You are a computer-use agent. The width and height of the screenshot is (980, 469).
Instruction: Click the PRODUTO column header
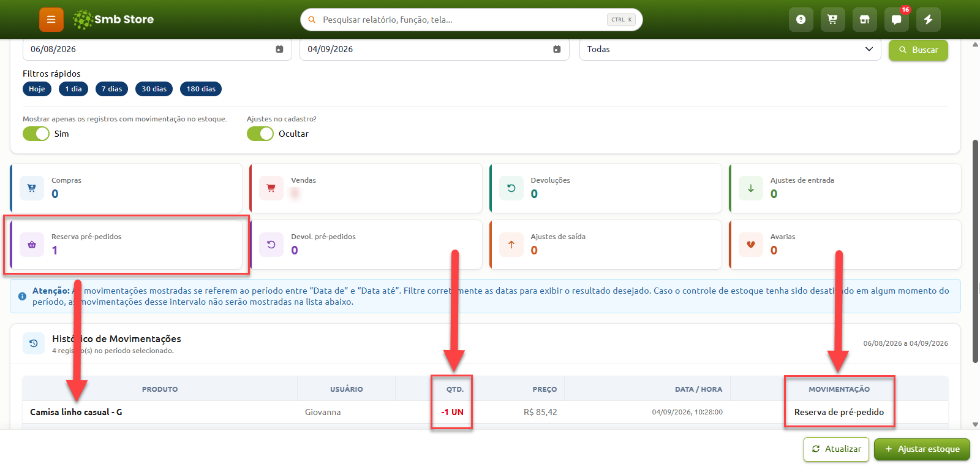point(160,389)
